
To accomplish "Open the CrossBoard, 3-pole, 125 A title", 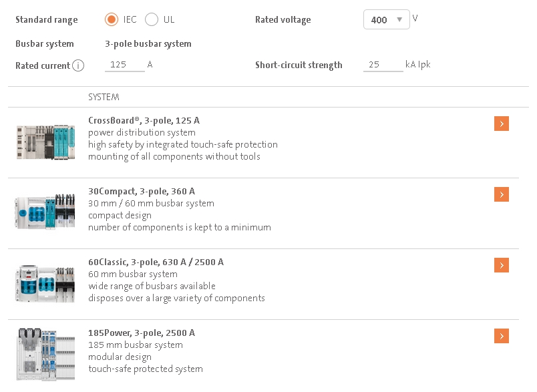I will [144, 121].
